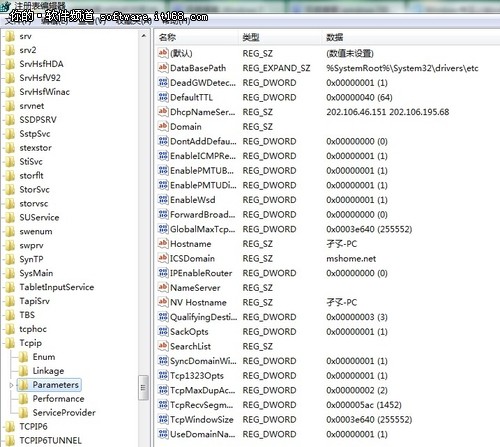
Task: Select the DefaultTTL DWORD icon
Action: pyautogui.click(x=163, y=97)
